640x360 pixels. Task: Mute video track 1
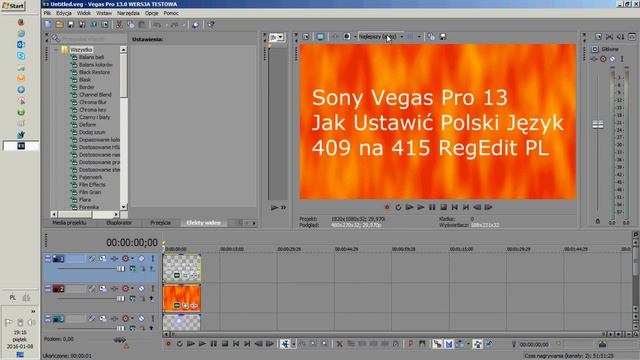coord(141,258)
